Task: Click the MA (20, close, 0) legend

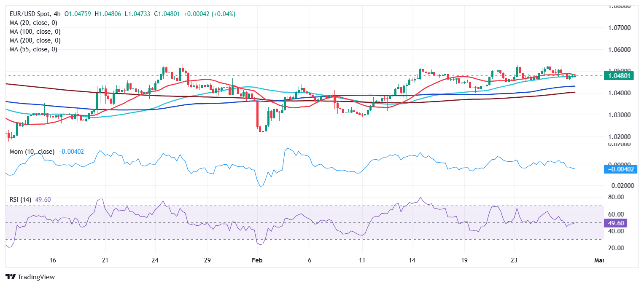Action: 33,23
